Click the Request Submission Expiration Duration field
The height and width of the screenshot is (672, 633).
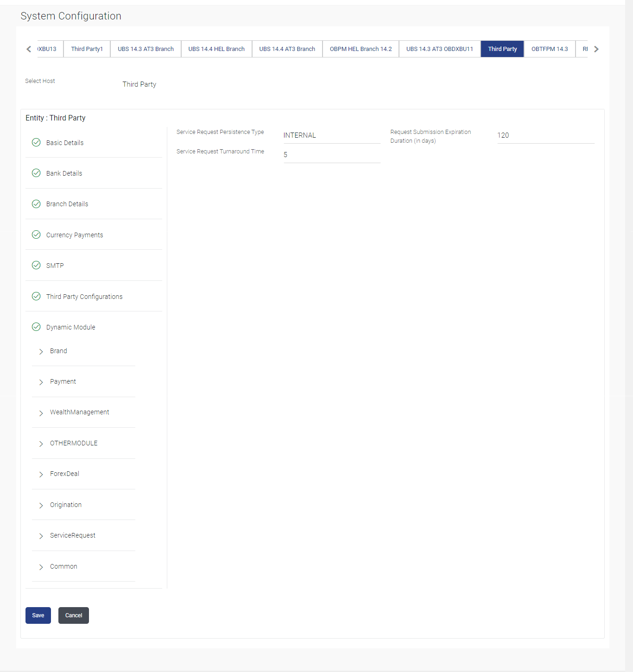546,135
